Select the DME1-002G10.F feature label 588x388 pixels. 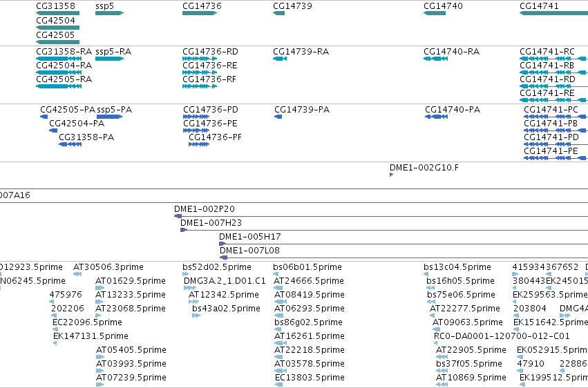(424, 168)
